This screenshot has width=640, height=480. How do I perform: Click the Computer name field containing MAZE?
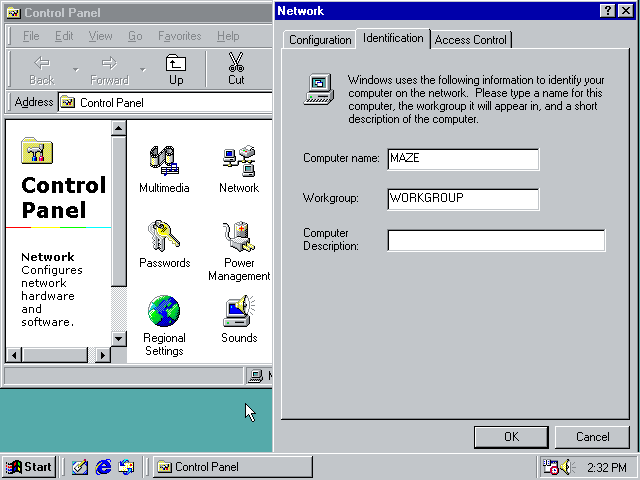pyautogui.click(x=463, y=159)
